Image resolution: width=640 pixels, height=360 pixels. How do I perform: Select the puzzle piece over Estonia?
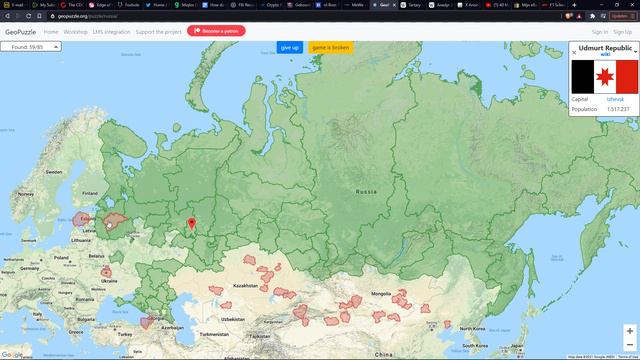pos(81,220)
